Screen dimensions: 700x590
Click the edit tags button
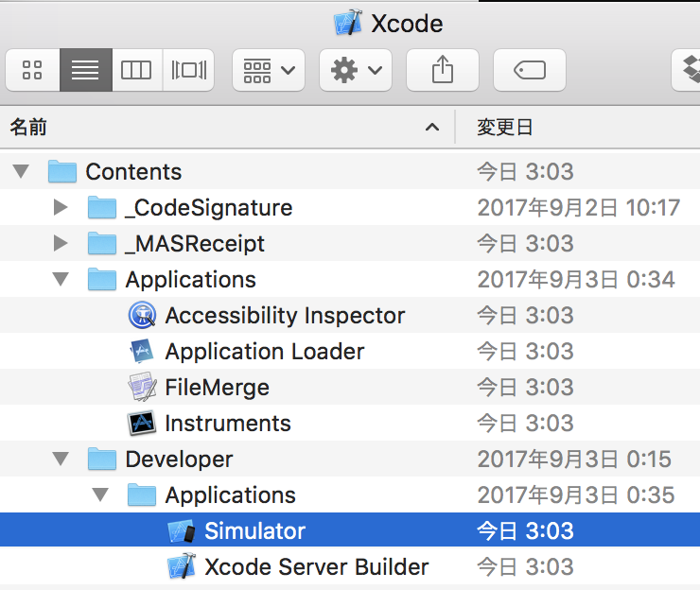(x=529, y=70)
